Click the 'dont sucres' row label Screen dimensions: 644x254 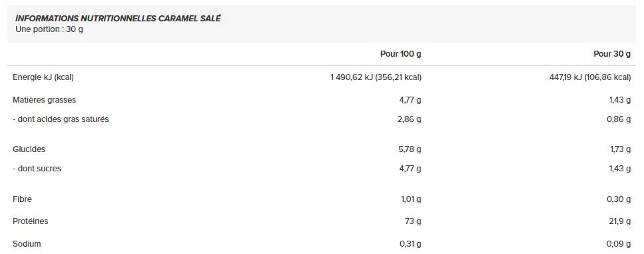click(x=37, y=169)
